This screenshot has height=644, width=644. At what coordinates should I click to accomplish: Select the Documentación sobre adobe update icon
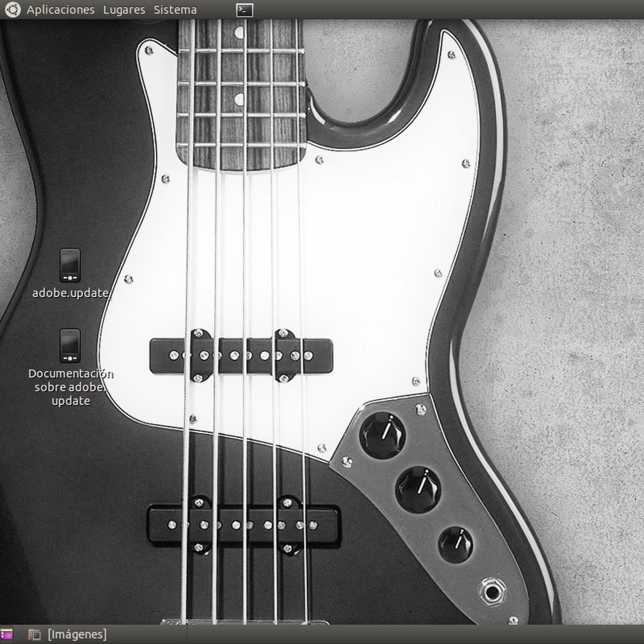click(x=70, y=346)
